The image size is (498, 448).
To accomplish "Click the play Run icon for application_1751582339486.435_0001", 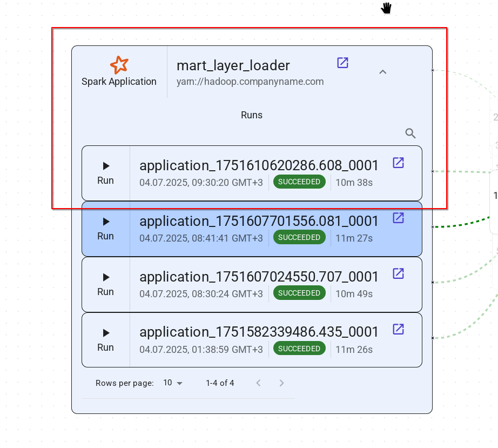I will coord(106,333).
